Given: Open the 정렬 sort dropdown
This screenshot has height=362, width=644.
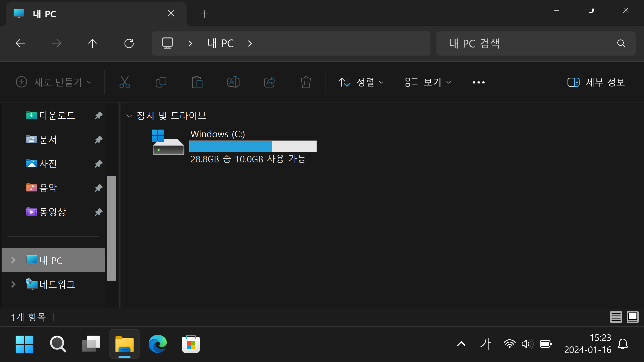Looking at the screenshot, I should 361,82.
